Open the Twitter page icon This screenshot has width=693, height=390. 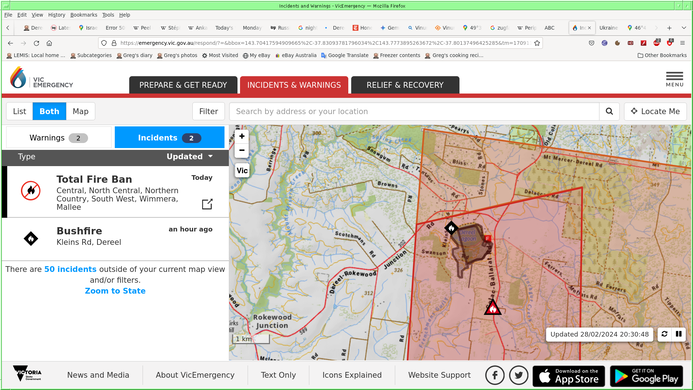click(x=518, y=375)
